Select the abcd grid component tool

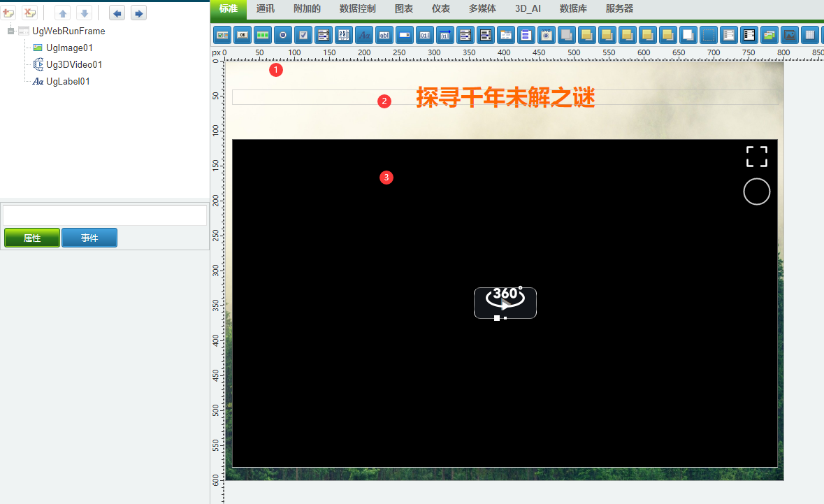coord(344,35)
